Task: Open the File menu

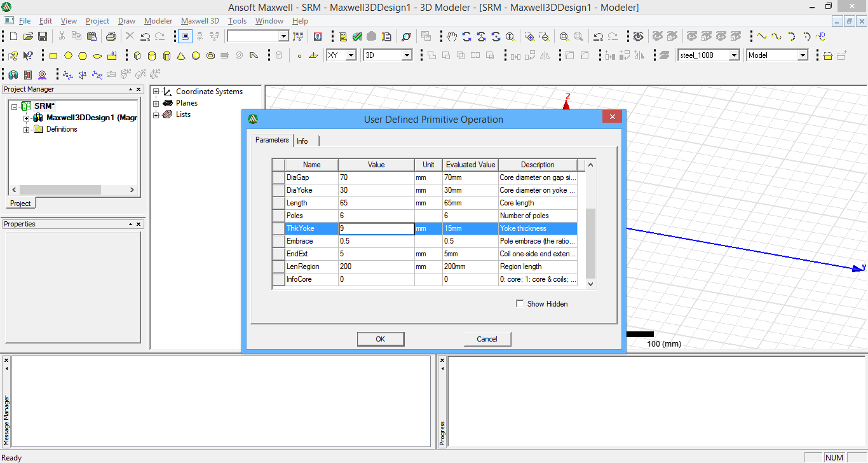Action: coord(25,21)
